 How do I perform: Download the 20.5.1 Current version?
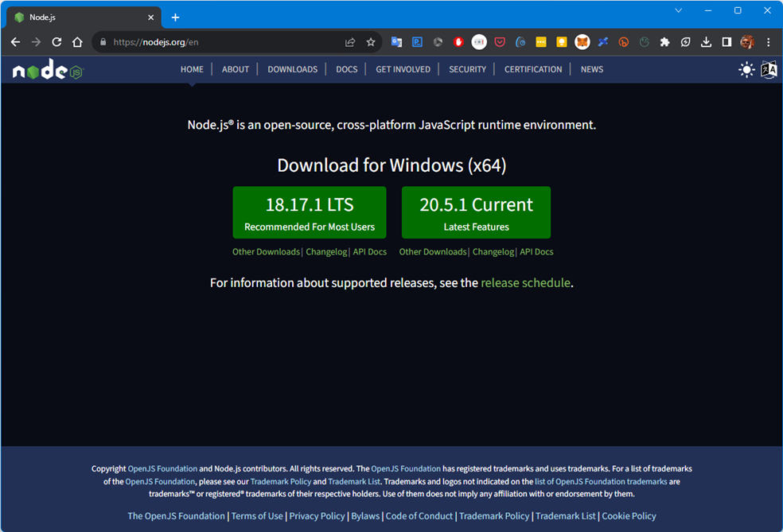(476, 212)
